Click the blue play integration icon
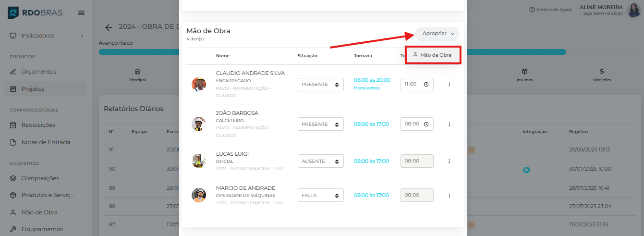The image size is (644, 236). click(526, 170)
